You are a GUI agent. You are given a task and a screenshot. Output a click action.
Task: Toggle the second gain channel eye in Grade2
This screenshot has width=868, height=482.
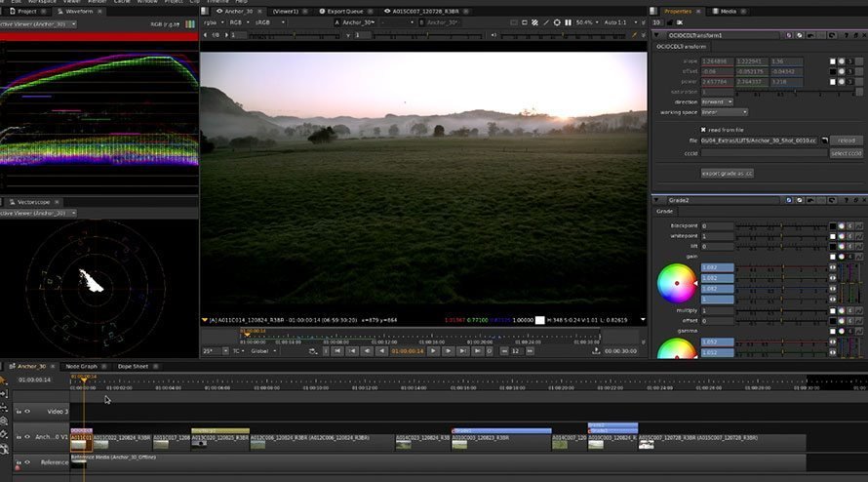pyautogui.click(x=833, y=278)
